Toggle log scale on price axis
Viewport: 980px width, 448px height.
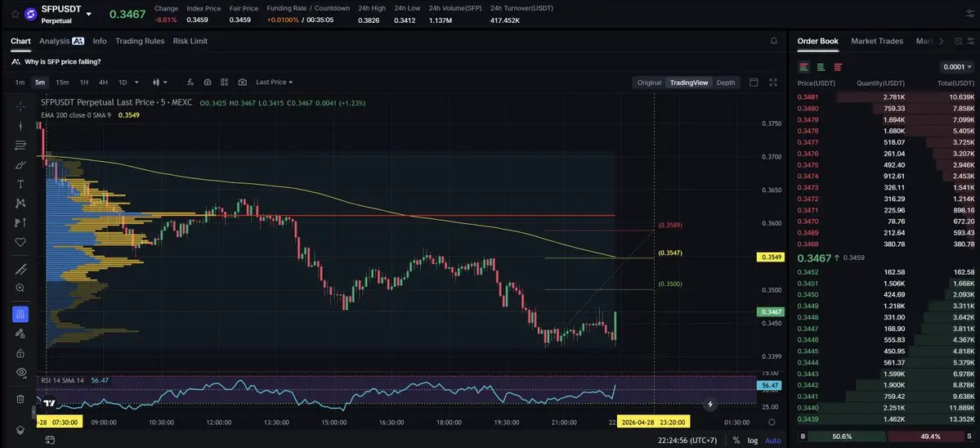click(753, 441)
